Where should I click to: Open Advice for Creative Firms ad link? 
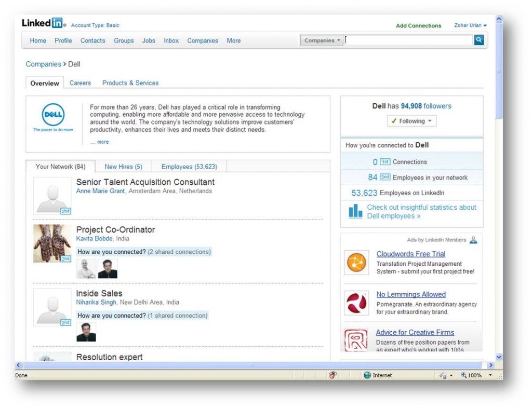pos(415,332)
